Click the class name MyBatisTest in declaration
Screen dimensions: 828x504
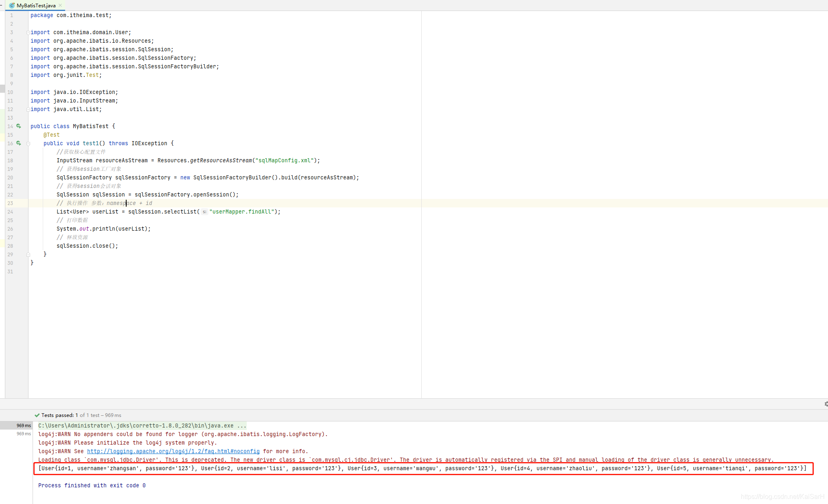pos(91,126)
